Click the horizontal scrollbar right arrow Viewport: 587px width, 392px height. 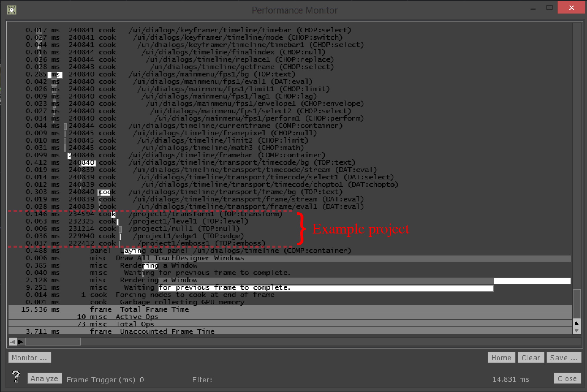click(x=20, y=342)
